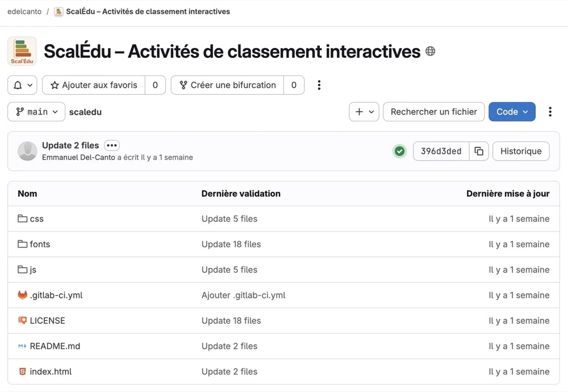Click the css folder icon
This screenshot has height=392, width=568.
tap(23, 218)
